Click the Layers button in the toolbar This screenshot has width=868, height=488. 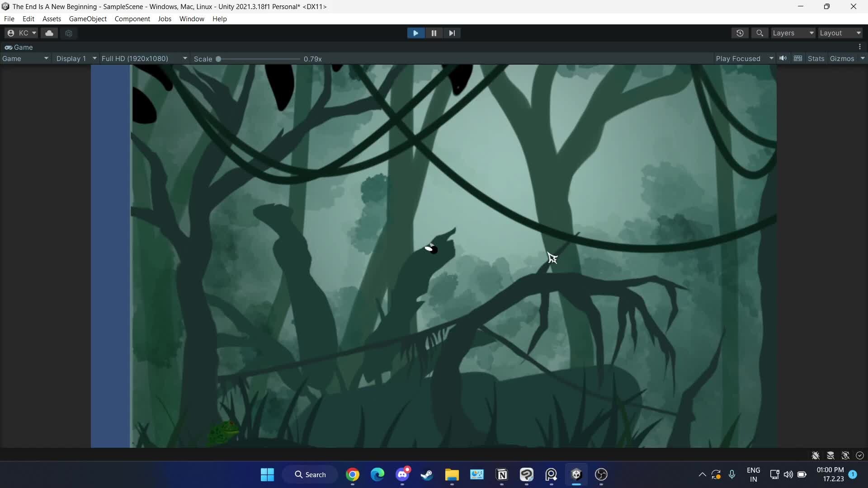[x=793, y=33]
